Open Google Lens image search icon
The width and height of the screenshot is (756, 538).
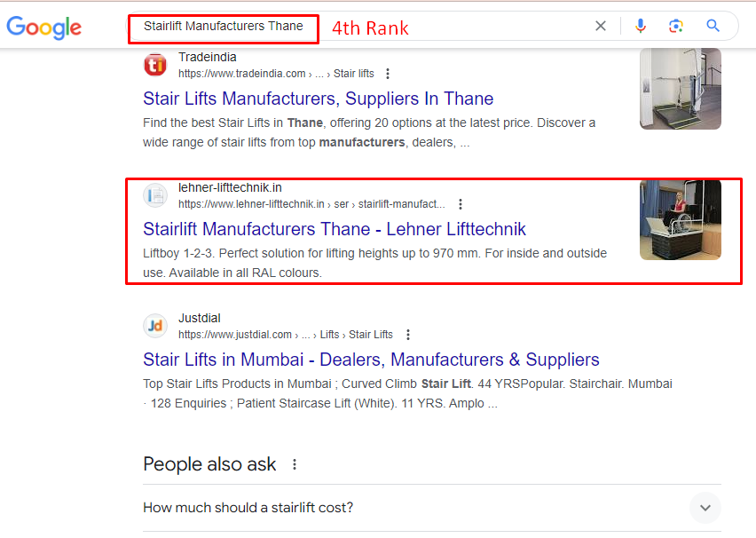pyautogui.click(x=676, y=26)
